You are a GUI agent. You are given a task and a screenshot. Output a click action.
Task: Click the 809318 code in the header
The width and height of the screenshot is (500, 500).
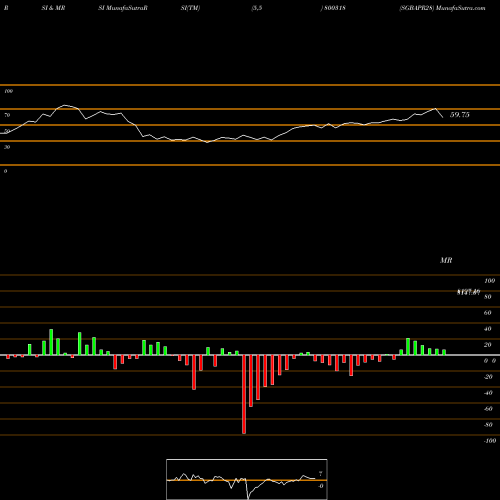coord(335,8)
